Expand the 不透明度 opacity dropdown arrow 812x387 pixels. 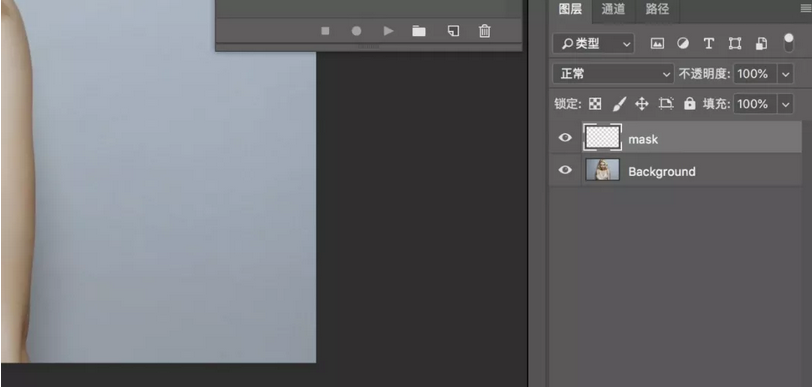(x=786, y=74)
